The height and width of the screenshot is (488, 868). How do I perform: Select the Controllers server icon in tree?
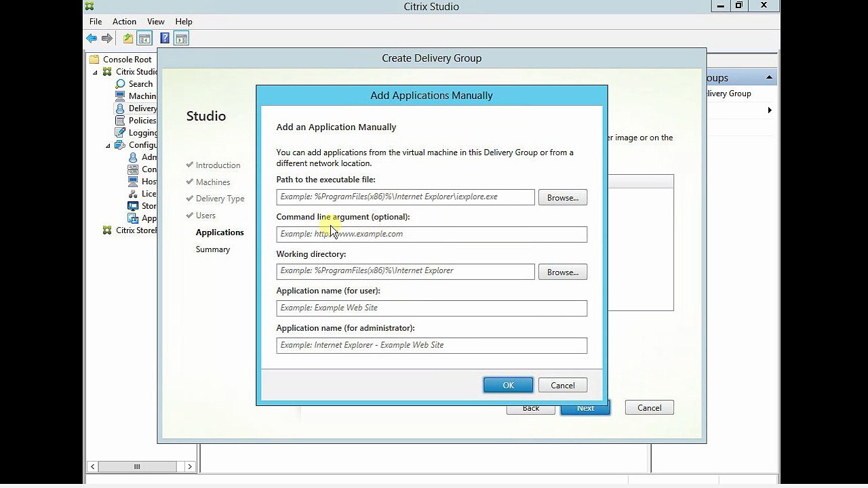[133, 169]
